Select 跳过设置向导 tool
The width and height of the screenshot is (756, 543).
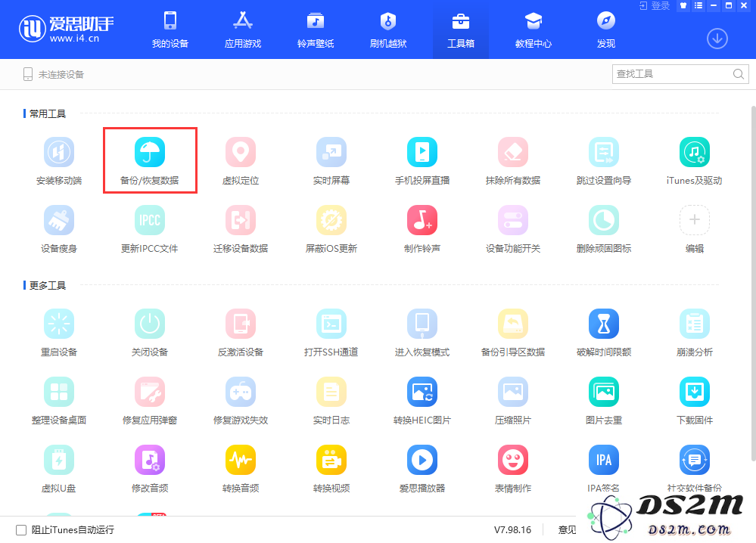click(x=604, y=161)
